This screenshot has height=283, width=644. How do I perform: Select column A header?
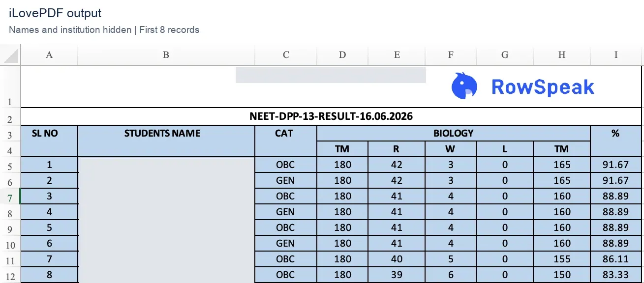[x=49, y=55]
